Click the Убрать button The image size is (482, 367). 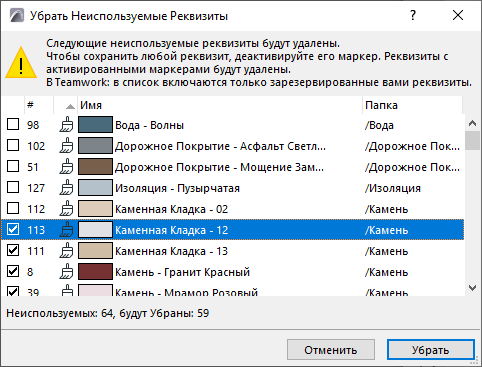(x=430, y=350)
